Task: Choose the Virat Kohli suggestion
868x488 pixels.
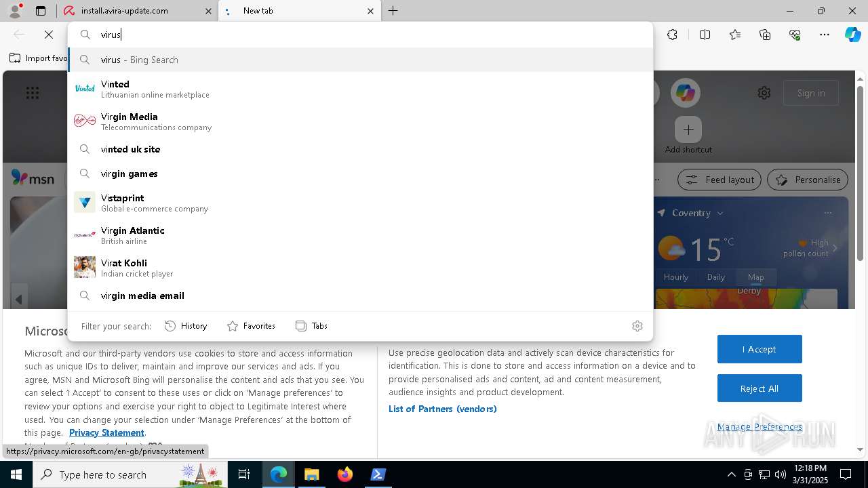Action: (360, 268)
